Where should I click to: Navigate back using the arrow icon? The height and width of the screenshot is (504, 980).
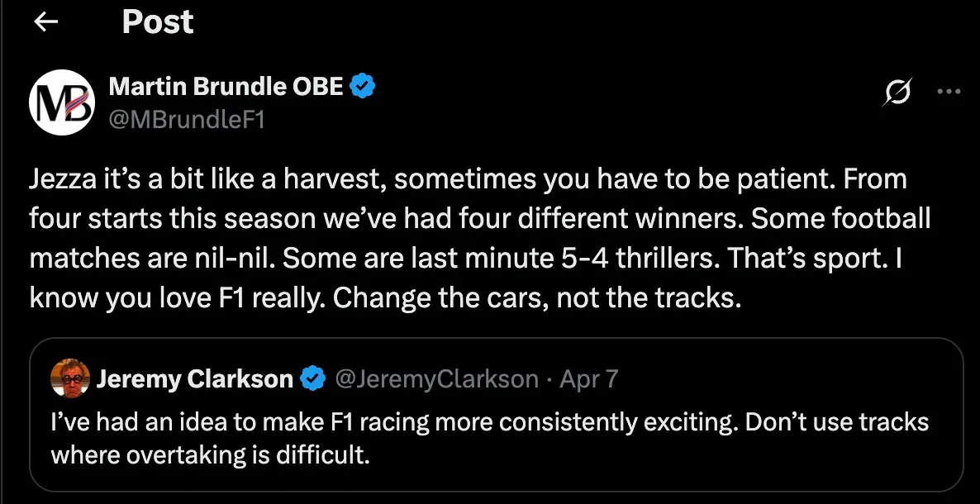click(x=45, y=22)
